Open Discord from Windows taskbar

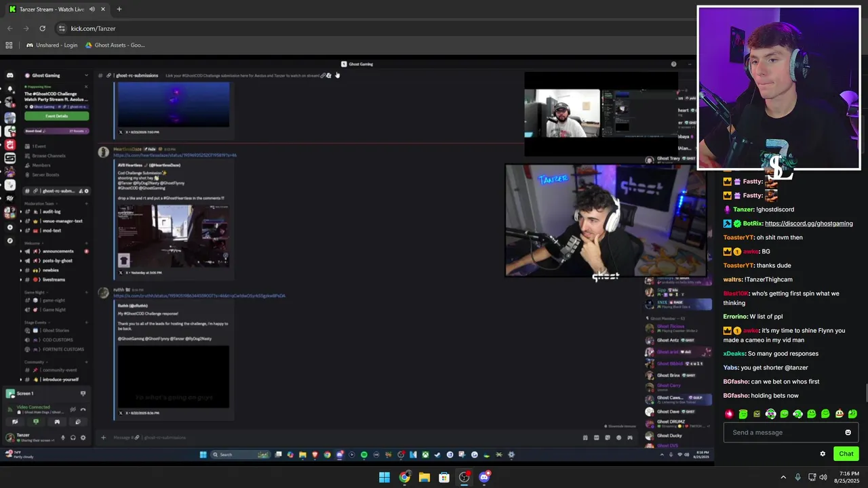pos(484,477)
